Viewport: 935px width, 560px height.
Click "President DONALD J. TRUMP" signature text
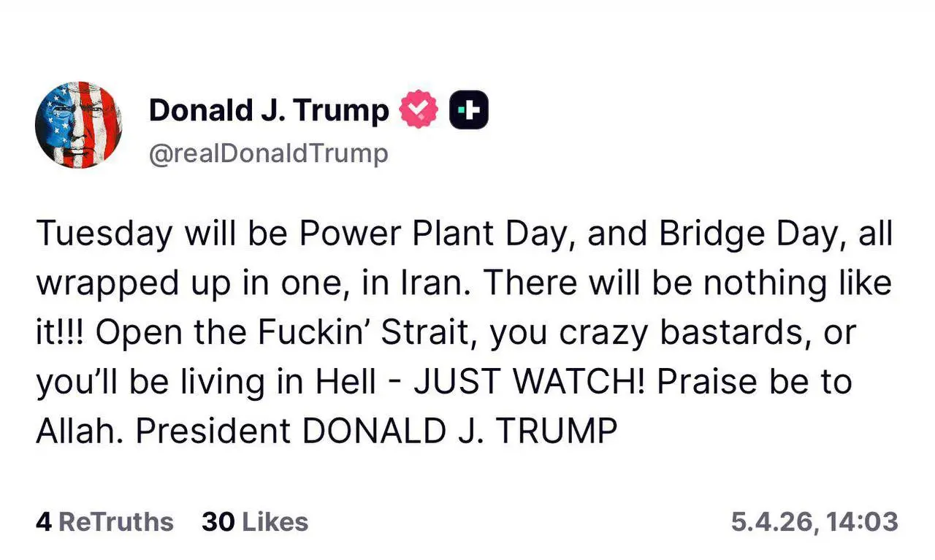[x=377, y=432]
